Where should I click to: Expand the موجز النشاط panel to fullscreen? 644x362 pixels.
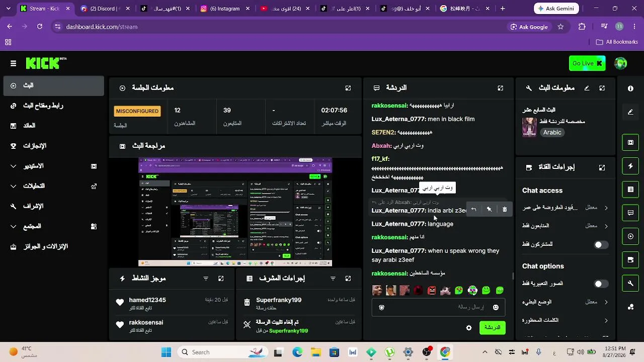point(221,279)
